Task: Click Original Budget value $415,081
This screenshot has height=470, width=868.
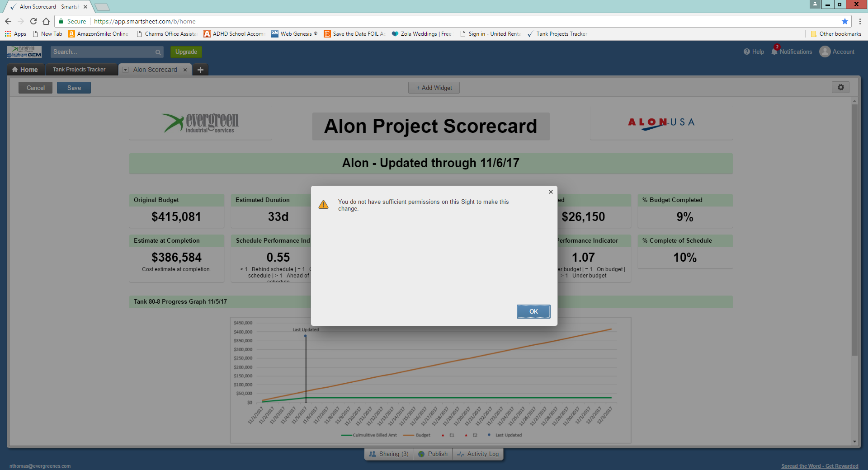Action: click(x=176, y=217)
